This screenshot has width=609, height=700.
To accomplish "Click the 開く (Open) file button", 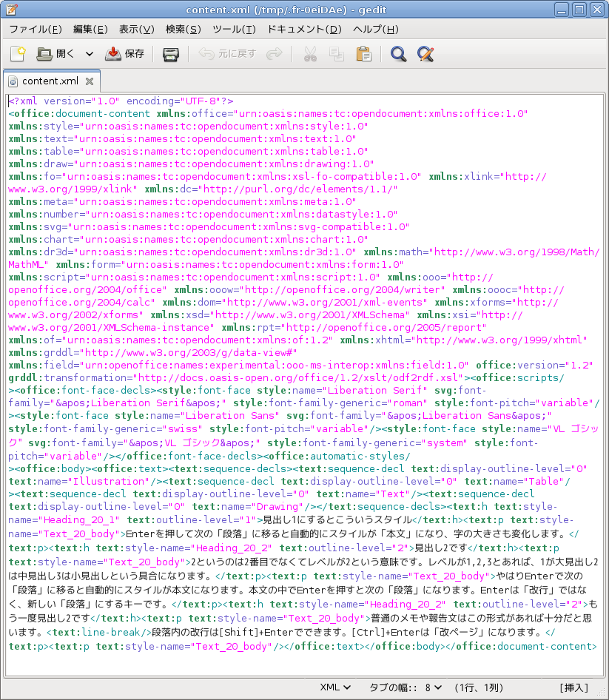I will click(x=56, y=54).
